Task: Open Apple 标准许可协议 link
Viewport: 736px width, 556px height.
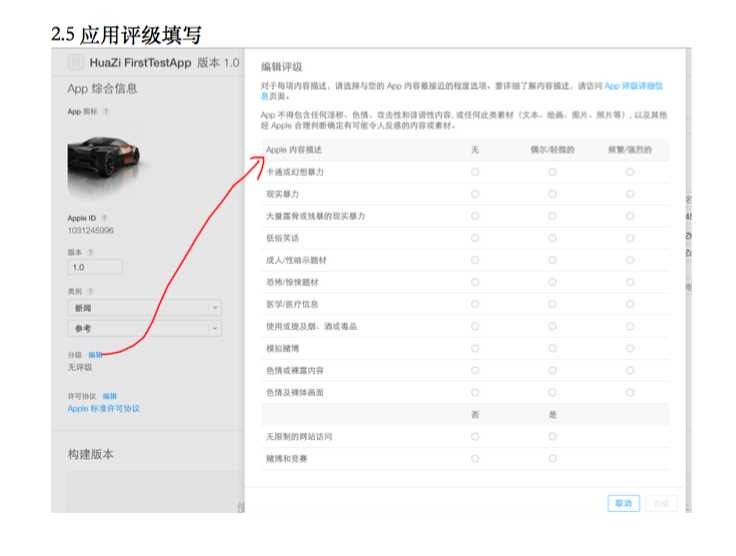Action: [104, 409]
